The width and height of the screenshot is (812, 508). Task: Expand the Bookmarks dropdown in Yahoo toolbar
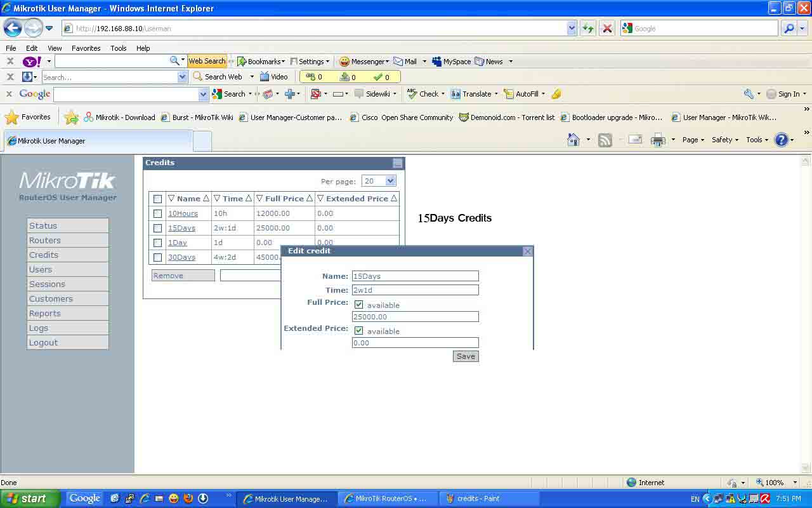(283, 62)
